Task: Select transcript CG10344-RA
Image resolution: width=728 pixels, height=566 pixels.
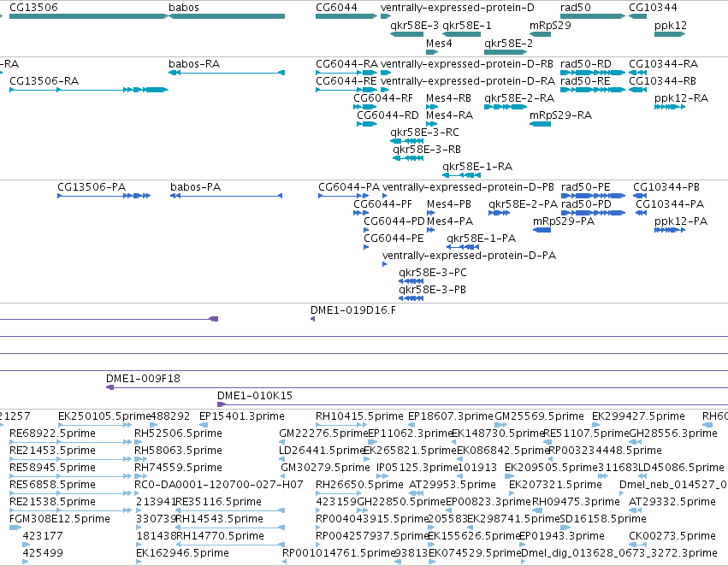Action: click(x=637, y=73)
